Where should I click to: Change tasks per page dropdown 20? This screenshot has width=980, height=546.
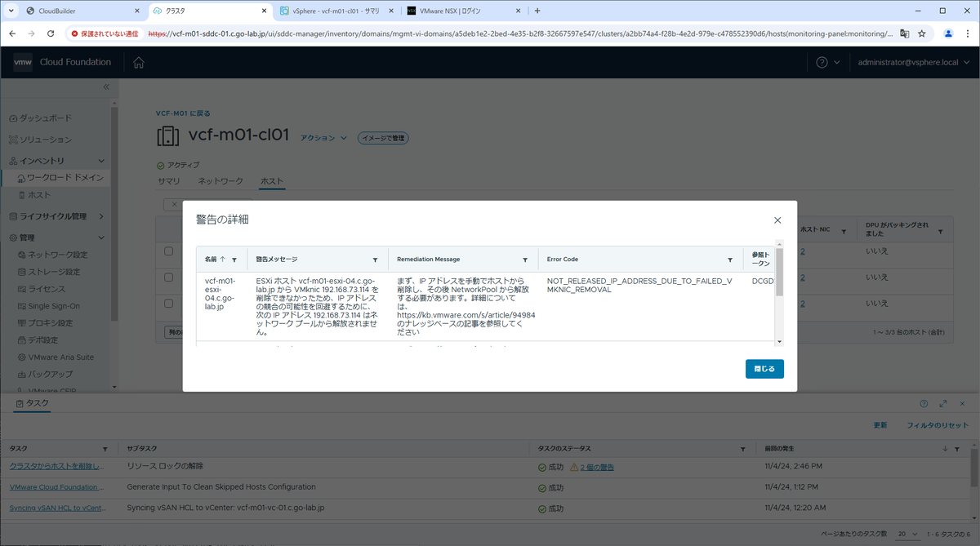tap(907, 533)
